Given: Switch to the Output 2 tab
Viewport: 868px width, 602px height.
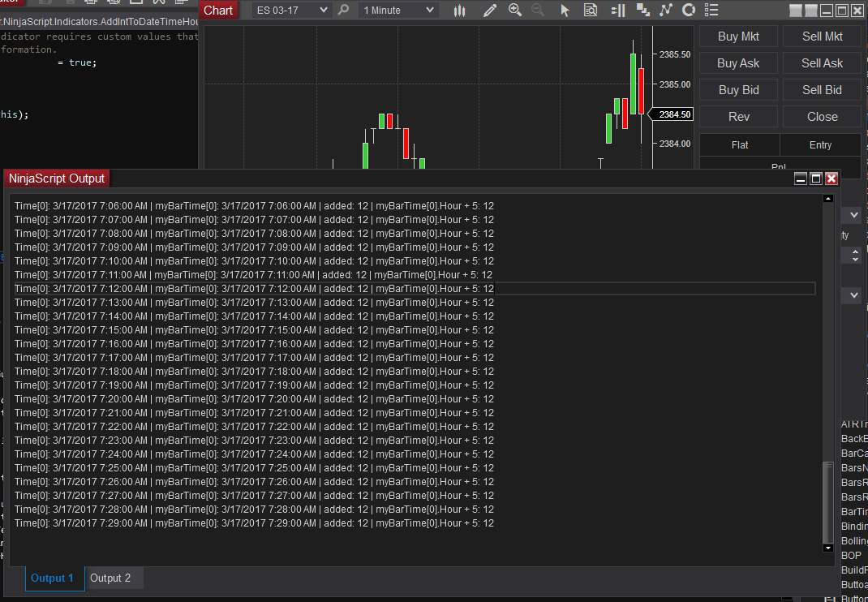Looking at the screenshot, I should tap(114, 578).
